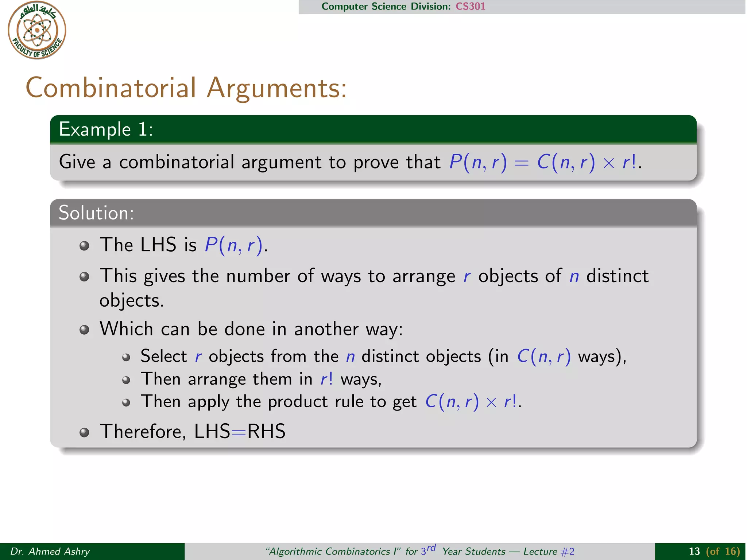Click the CS301 course code
The height and width of the screenshot is (560, 747).
(470, 7)
